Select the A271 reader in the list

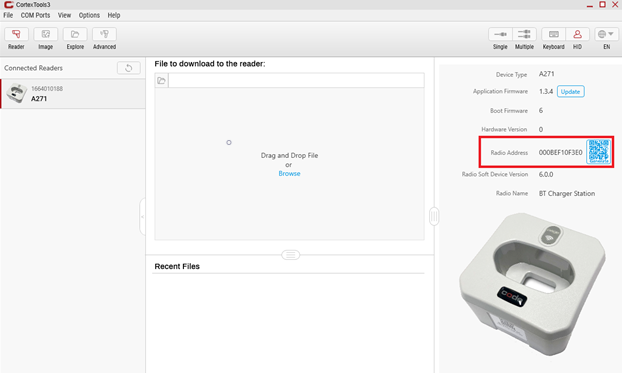tap(73, 94)
